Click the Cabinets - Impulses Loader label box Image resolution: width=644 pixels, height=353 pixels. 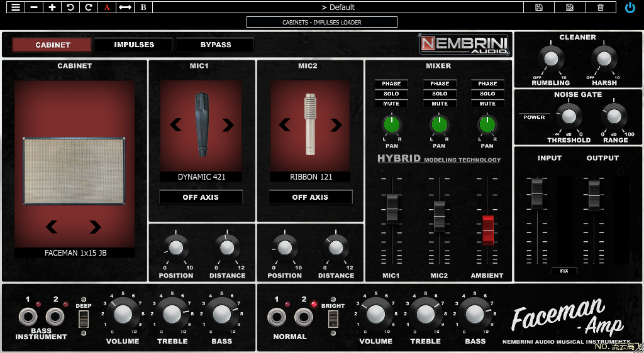click(x=321, y=22)
